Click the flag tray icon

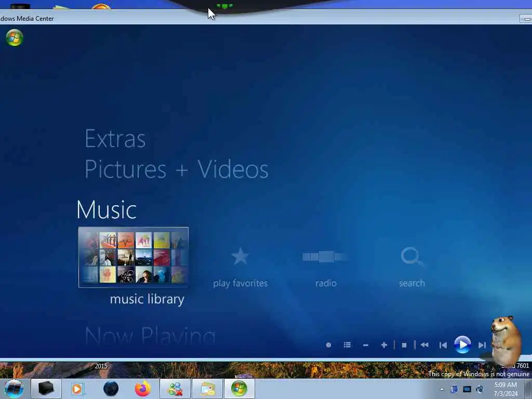pos(454,389)
